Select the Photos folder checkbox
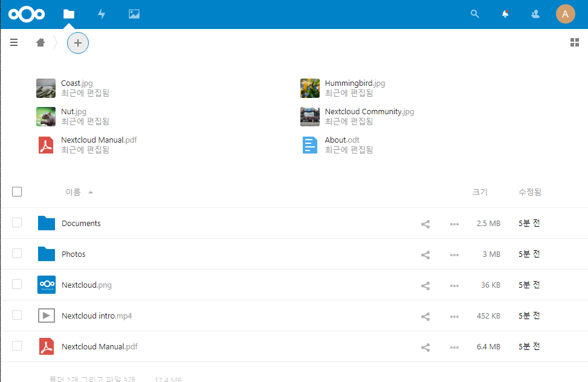The height and width of the screenshot is (382, 588). coord(17,253)
